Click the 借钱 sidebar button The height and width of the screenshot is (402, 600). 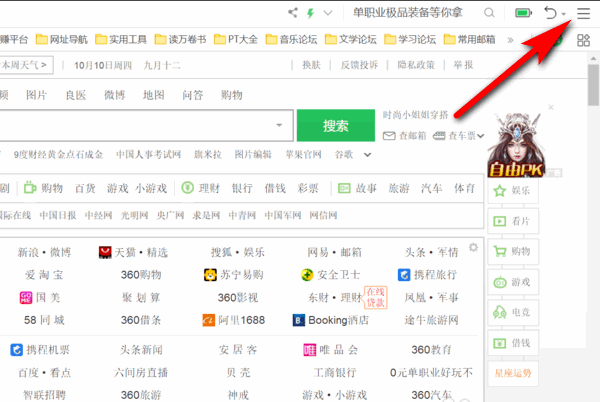click(x=513, y=343)
